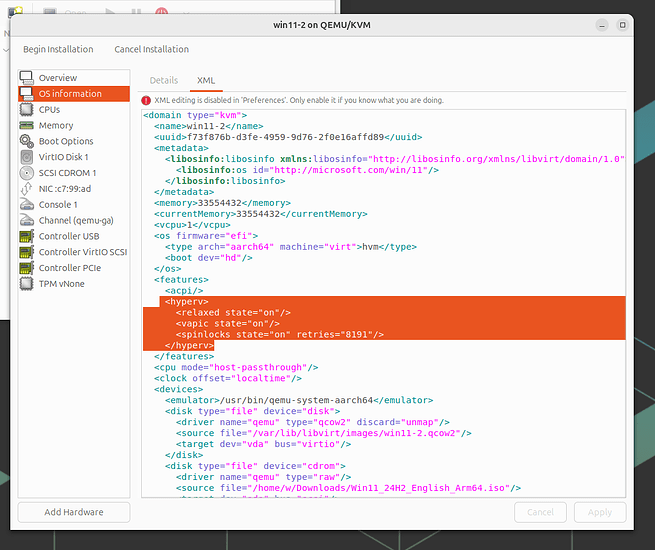This screenshot has height=550, width=655.
Task: Click the <memory>33554432 line
Action: (x=222, y=203)
